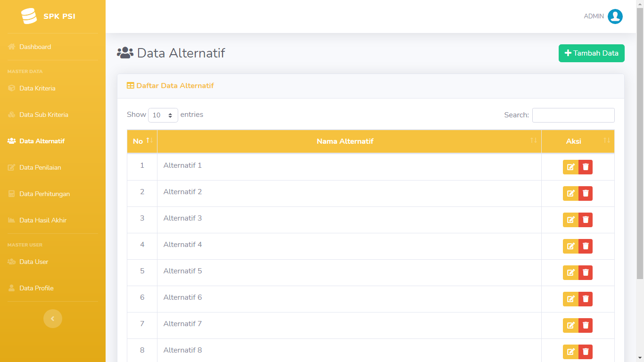
Task: Delete Alternatif 4 with the trash icon
Action: (586, 246)
